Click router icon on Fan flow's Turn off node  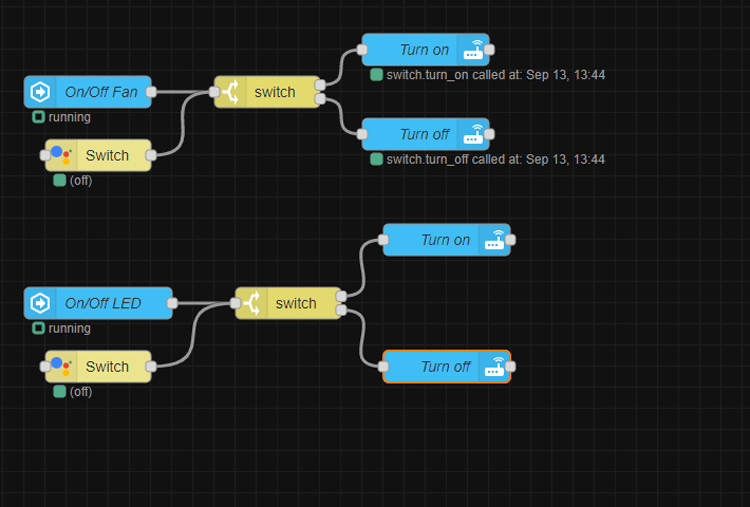[474, 134]
